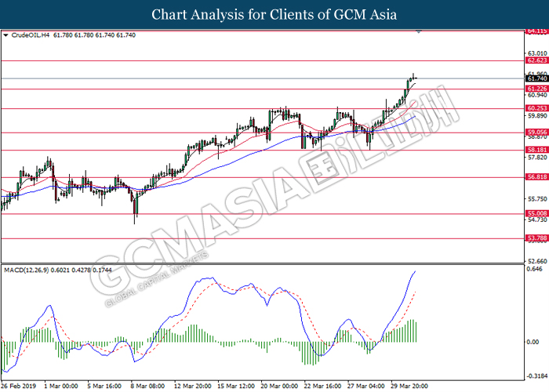Click the 62.623 price level label

(537, 60)
